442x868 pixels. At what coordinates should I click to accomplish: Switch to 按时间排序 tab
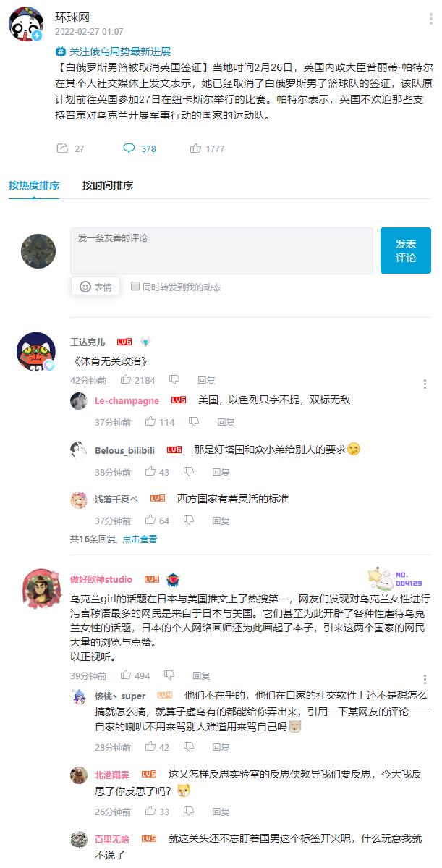[107, 185]
